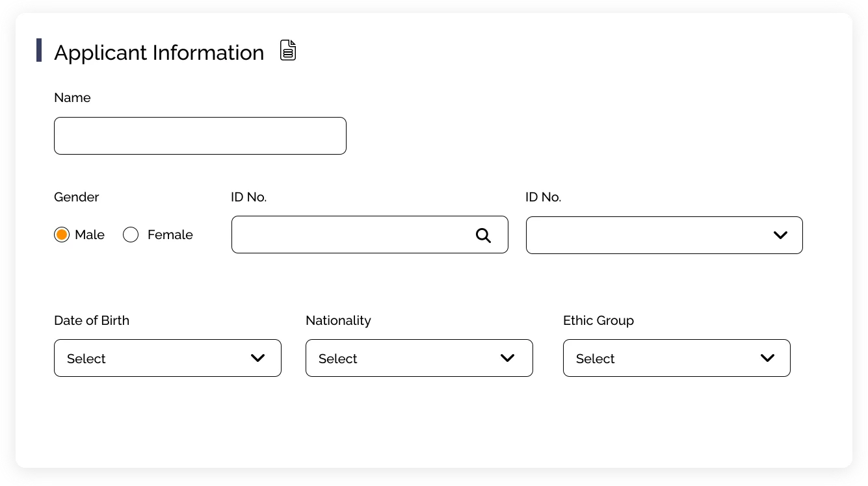Click the Ethic Group label
The image size is (868, 486).
tap(598, 320)
